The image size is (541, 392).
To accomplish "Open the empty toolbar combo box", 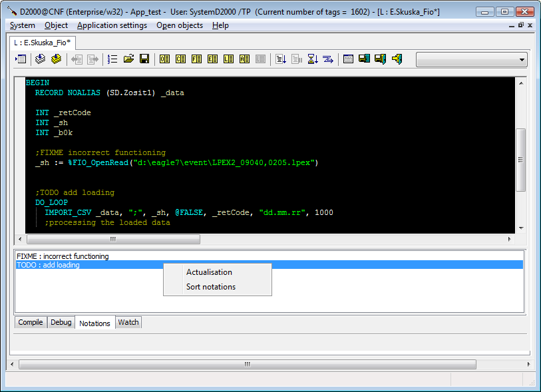I will (x=471, y=60).
